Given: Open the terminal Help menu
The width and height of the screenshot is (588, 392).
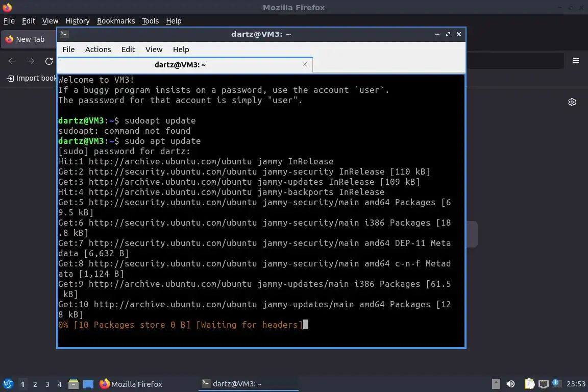Looking at the screenshot, I should coord(181,50).
